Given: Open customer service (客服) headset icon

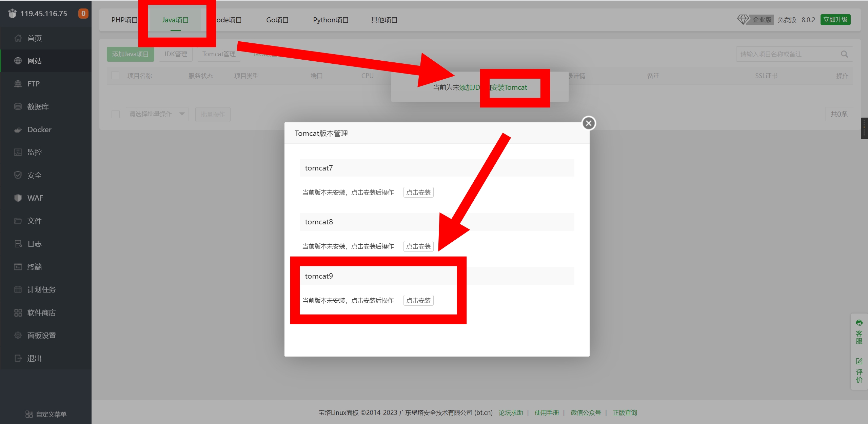Looking at the screenshot, I should click(859, 323).
